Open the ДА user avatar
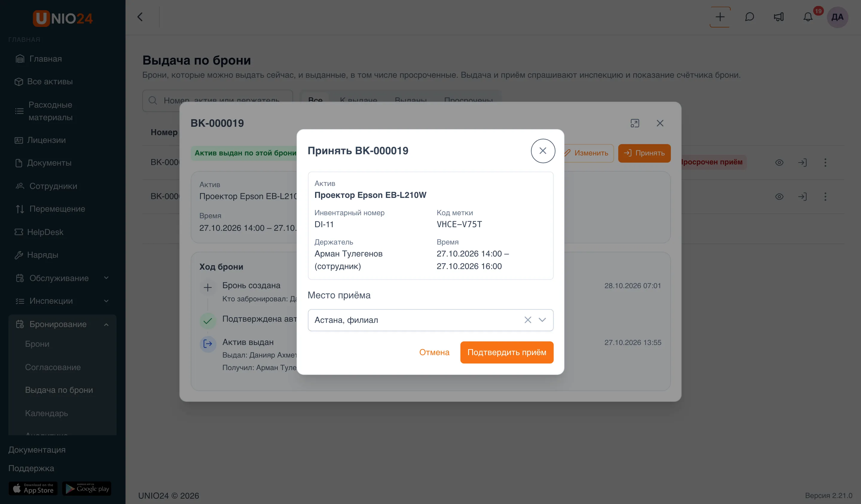Image resolution: width=861 pixels, height=504 pixels. point(837,17)
